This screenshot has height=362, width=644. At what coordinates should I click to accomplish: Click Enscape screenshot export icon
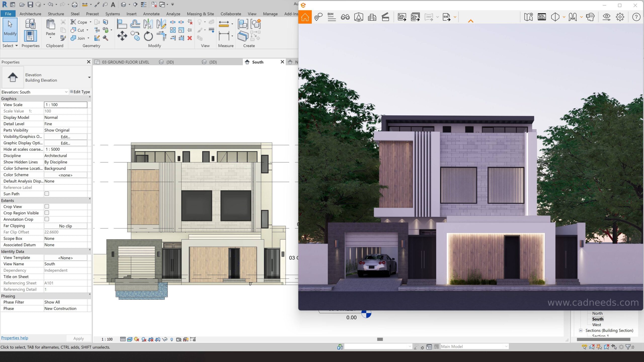[402, 17]
